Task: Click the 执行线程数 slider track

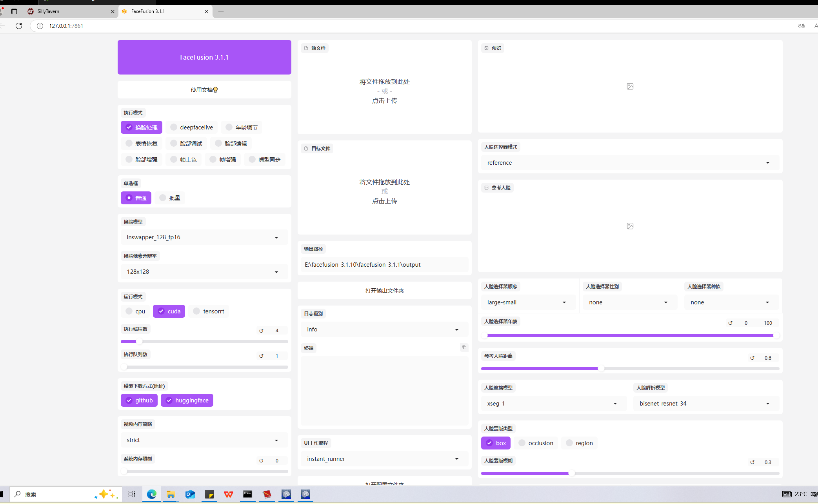Action: (x=204, y=342)
